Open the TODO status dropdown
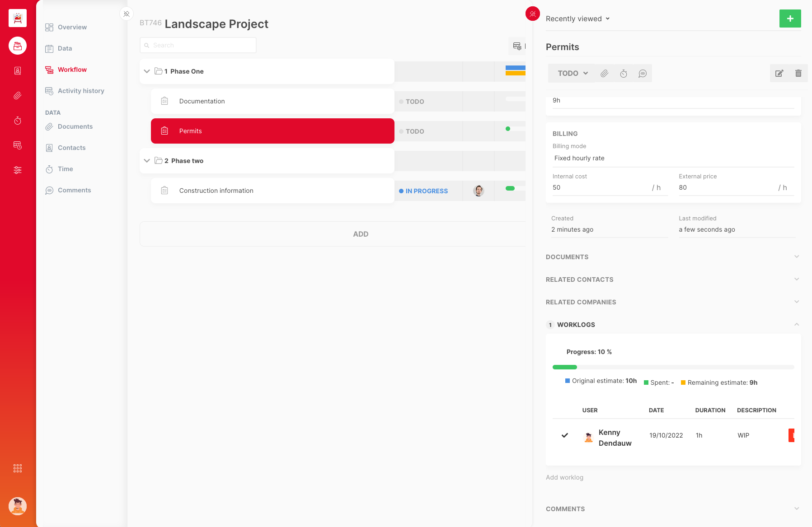Viewport: 812px width, 527px height. click(x=573, y=74)
